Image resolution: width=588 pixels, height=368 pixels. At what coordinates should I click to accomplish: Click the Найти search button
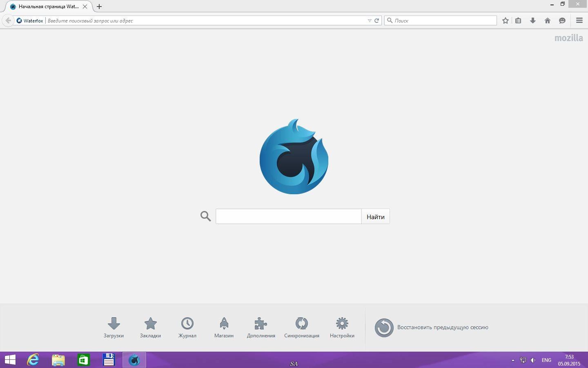click(376, 217)
